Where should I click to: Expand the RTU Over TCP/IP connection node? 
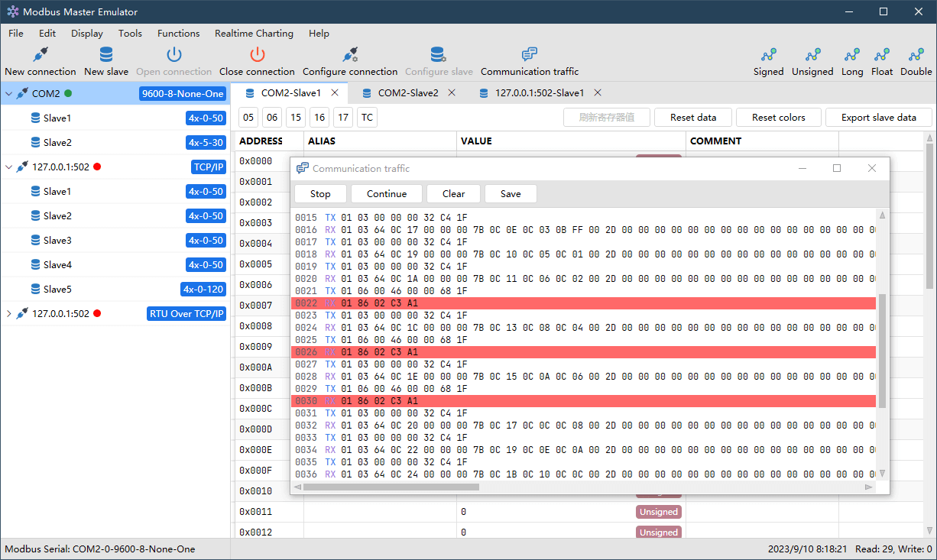click(8, 314)
